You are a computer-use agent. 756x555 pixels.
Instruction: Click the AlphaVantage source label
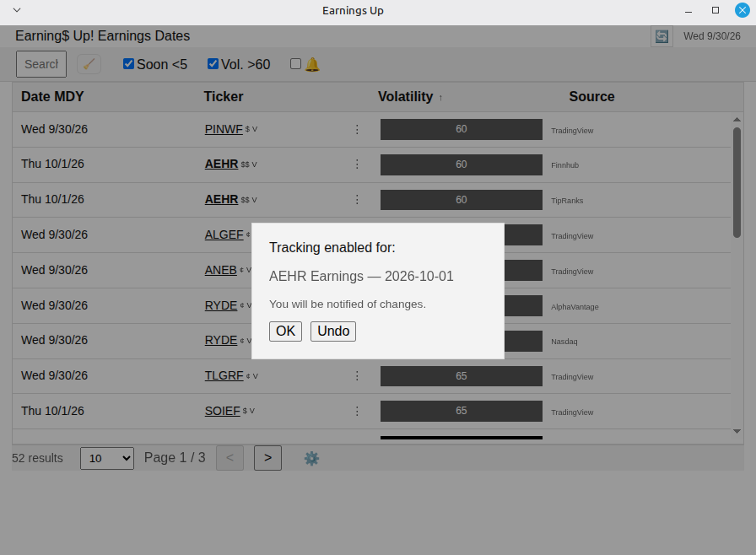[x=575, y=307]
